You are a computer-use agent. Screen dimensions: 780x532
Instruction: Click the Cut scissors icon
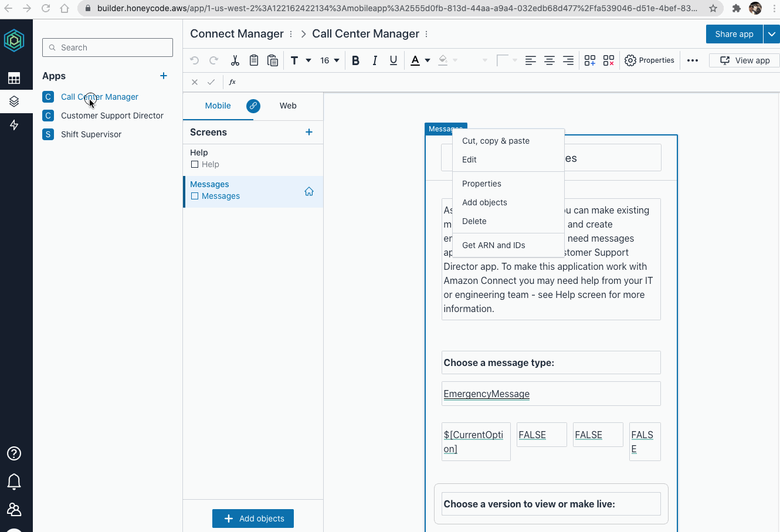tap(235, 60)
